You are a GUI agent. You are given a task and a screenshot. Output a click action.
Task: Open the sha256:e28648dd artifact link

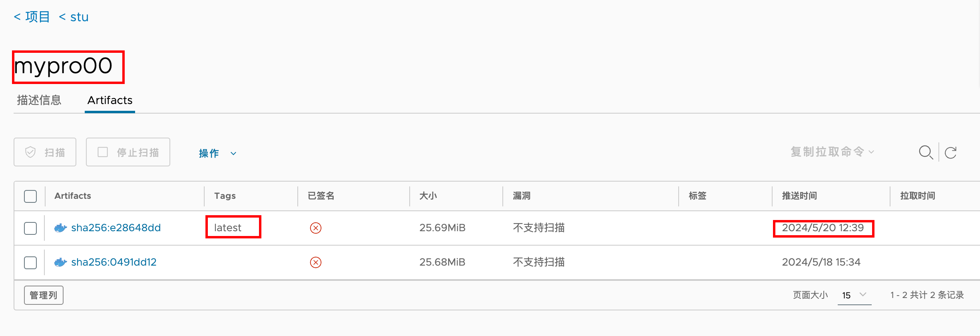pos(116,228)
